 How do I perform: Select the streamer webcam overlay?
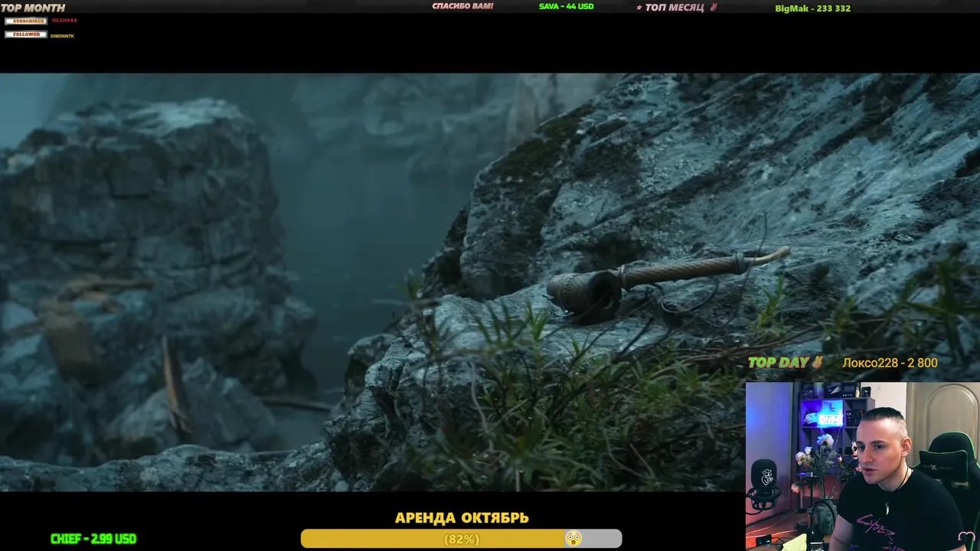point(863,466)
